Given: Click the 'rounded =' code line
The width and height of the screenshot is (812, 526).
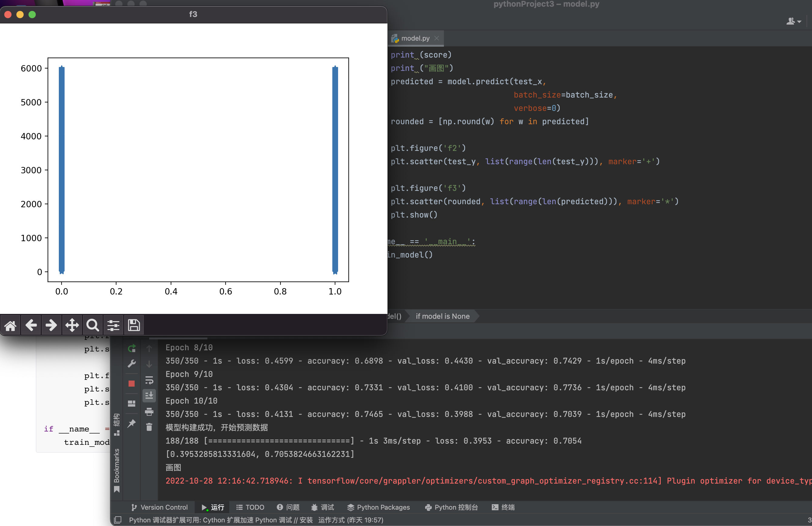Looking at the screenshot, I should click(490, 122).
